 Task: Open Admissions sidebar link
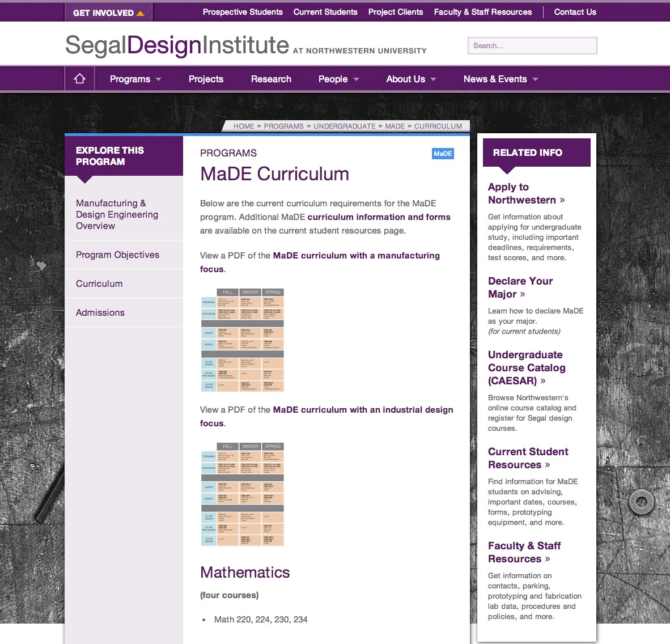(100, 312)
